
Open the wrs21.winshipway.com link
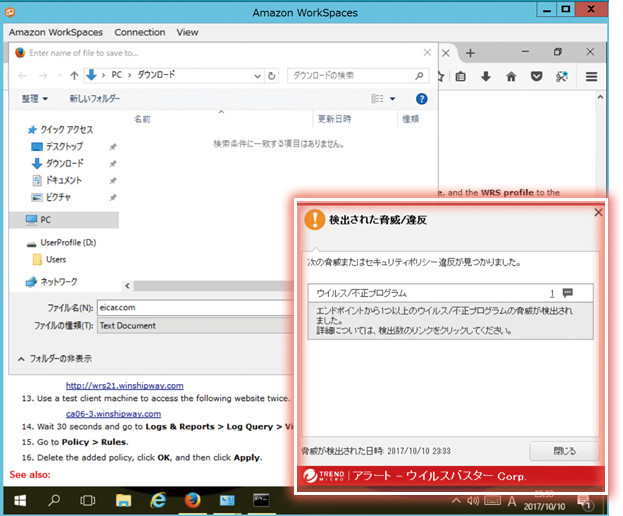125,385
